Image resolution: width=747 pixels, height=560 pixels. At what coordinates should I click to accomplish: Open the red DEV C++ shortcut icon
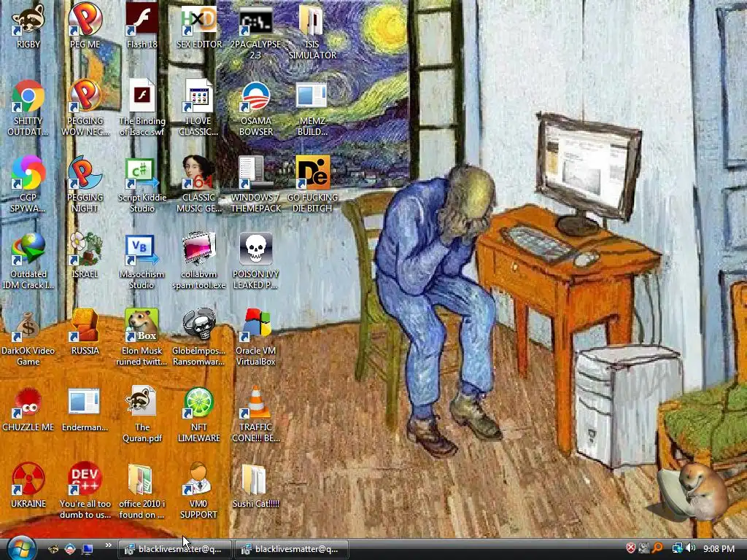click(85, 479)
